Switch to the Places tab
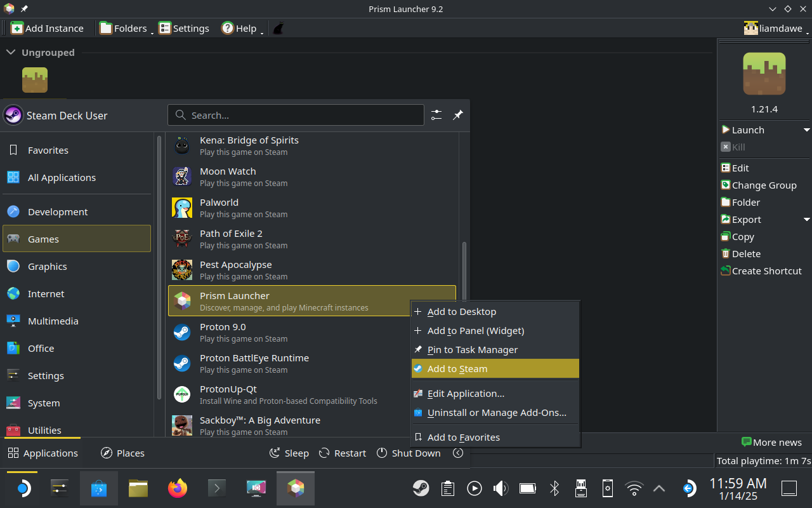This screenshot has width=812, height=508. click(122, 453)
